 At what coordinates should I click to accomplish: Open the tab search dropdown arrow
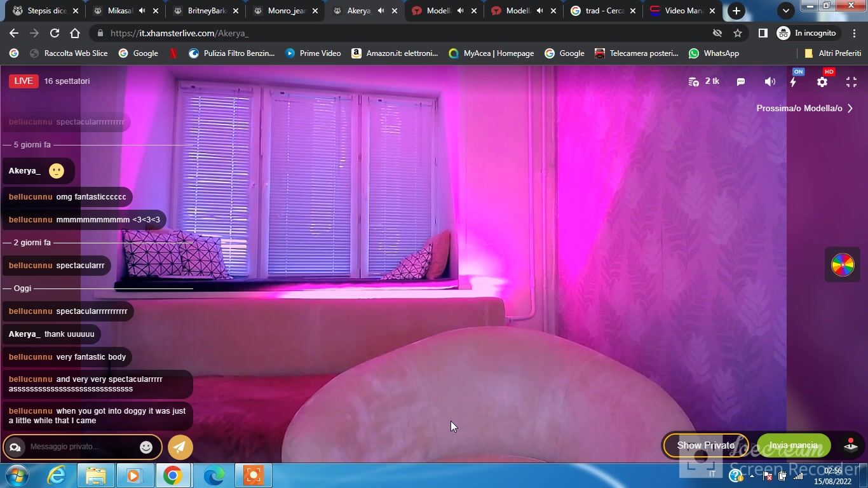(x=786, y=11)
